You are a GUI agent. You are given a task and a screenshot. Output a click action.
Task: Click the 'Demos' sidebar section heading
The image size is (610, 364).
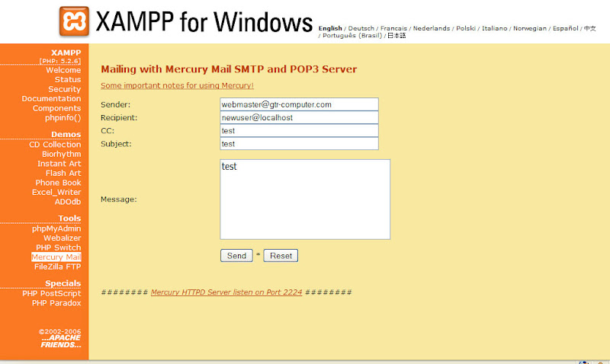tap(66, 135)
